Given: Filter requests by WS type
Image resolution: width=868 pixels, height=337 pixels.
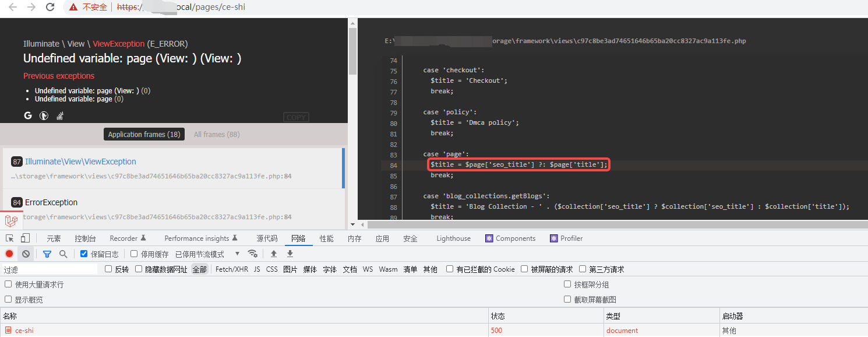Looking at the screenshot, I should (x=368, y=269).
